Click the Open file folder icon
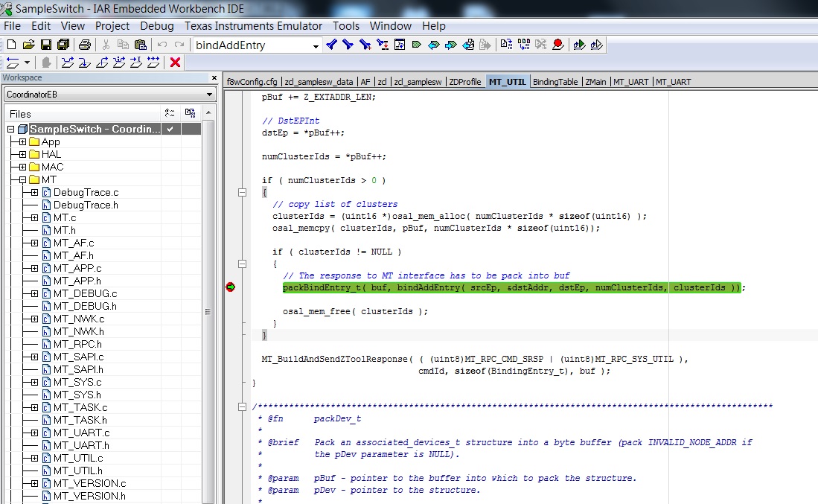This screenshot has height=504, width=818. [x=29, y=45]
